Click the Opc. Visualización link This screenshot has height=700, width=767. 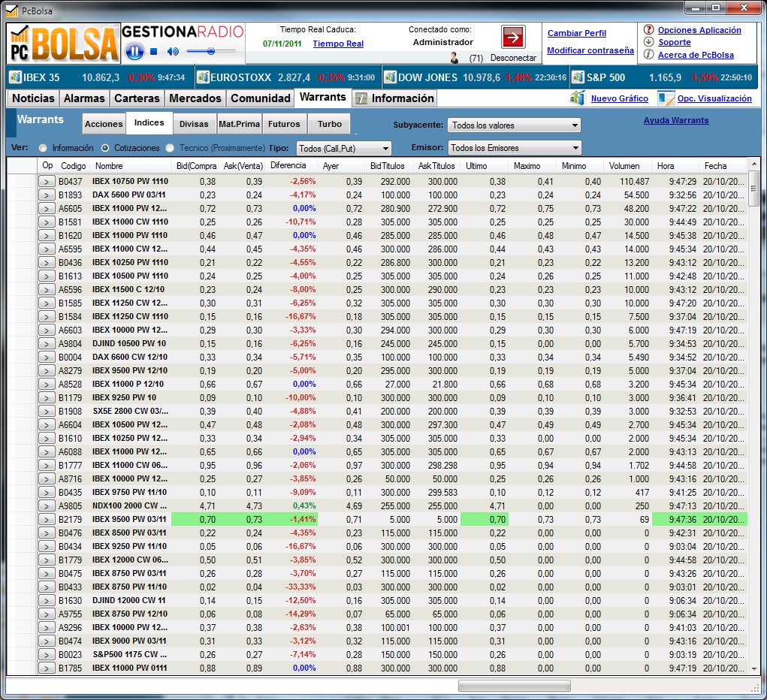(x=714, y=98)
